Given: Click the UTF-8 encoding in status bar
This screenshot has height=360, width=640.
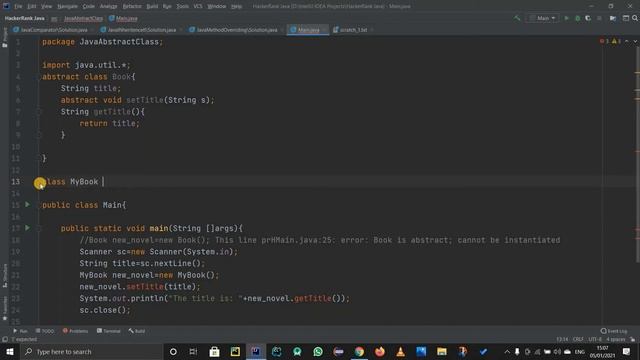Looking at the screenshot, I should click(595, 340).
